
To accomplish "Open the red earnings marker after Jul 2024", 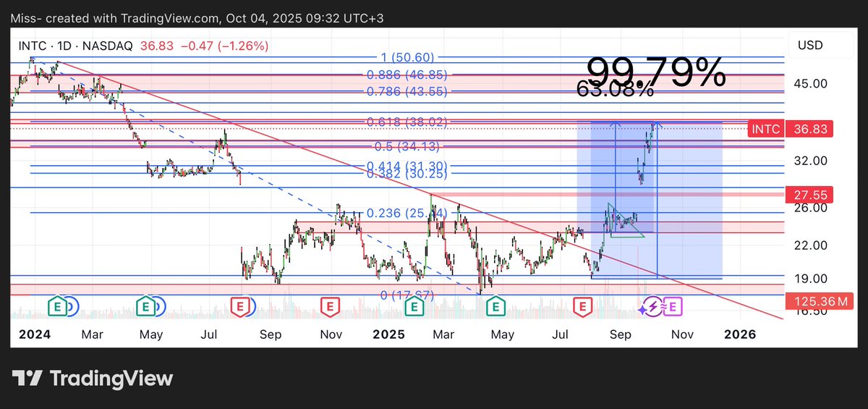I will 240,306.
